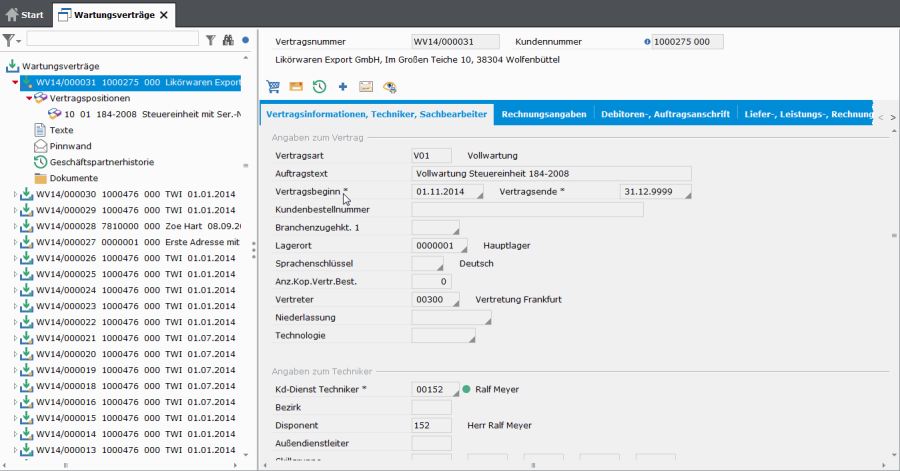Click the Vertragsart V01 field

[x=431, y=155]
